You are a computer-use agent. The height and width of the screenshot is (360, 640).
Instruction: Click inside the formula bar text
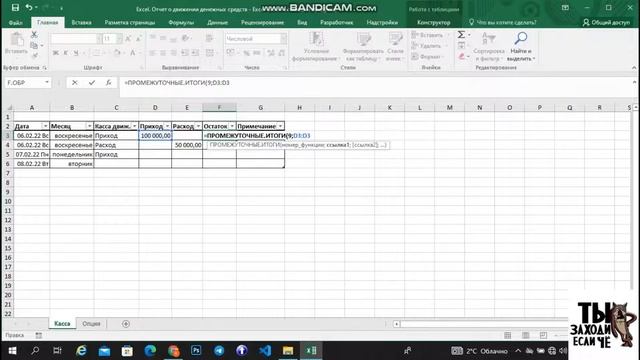pos(177,82)
